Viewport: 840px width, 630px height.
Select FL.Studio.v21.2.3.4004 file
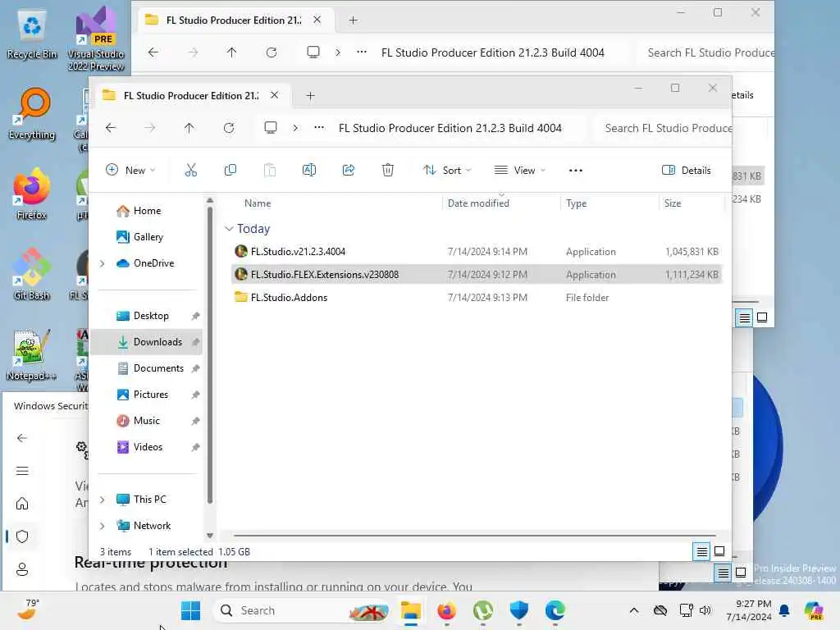coord(477,251)
